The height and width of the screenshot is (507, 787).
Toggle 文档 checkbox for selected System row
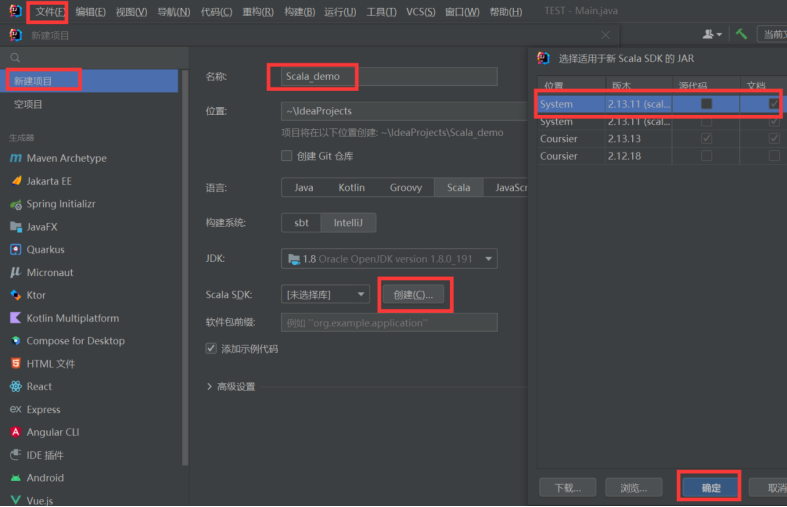[x=774, y=104]
